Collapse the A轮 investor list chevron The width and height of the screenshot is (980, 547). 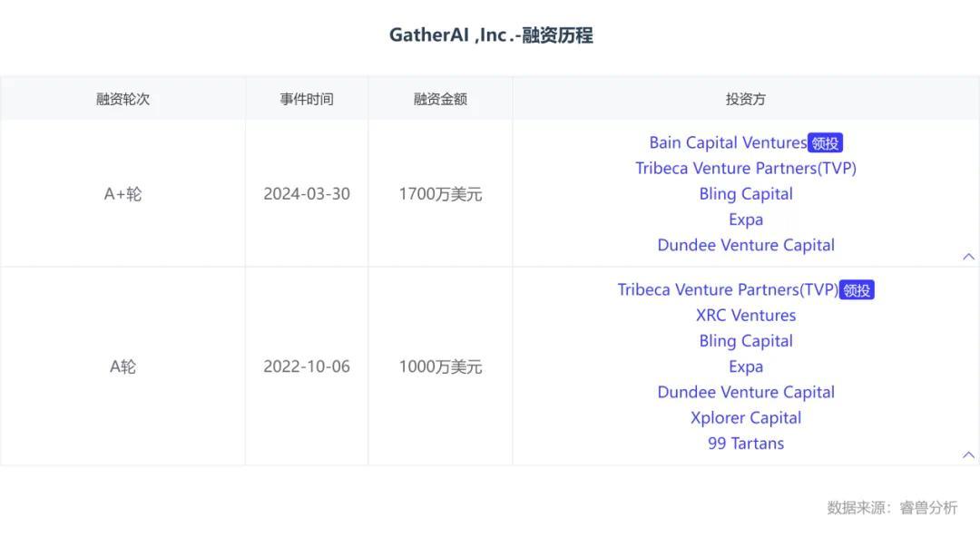pos(968,454)
